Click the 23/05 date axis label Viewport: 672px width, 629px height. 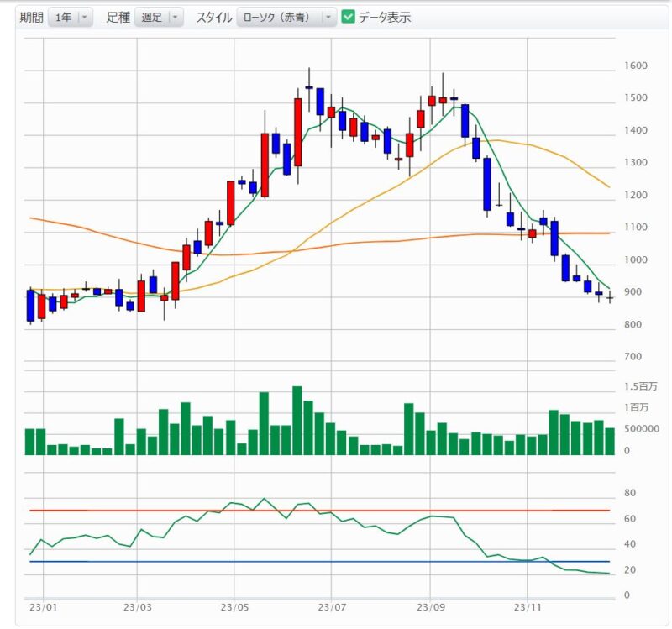coord(235,607)
